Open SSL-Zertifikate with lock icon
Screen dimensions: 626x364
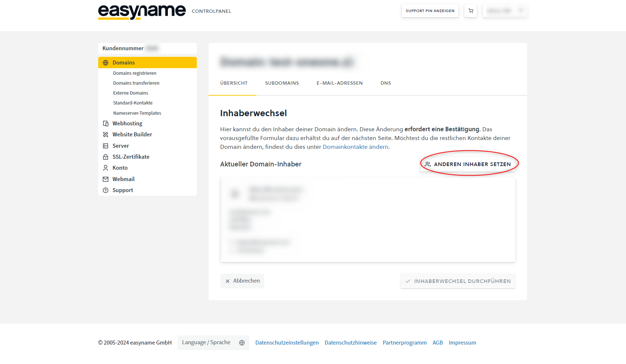130,157
